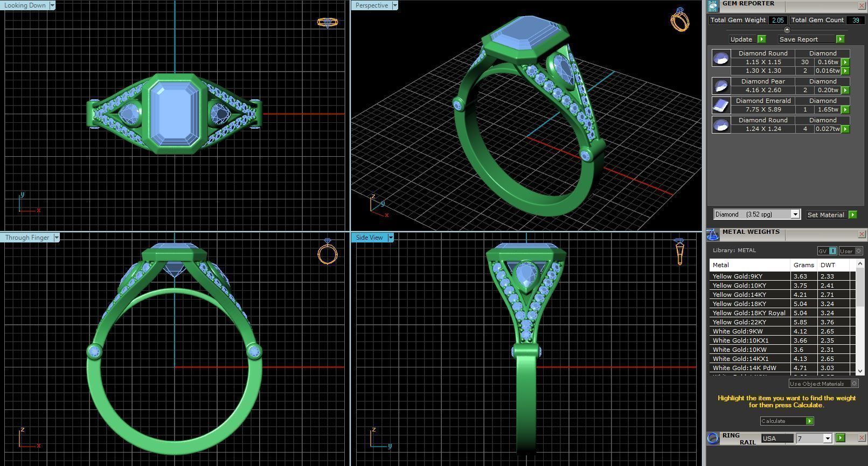
Task: Click the emerald cut diamond thumbnail
Action: point(721,105)
